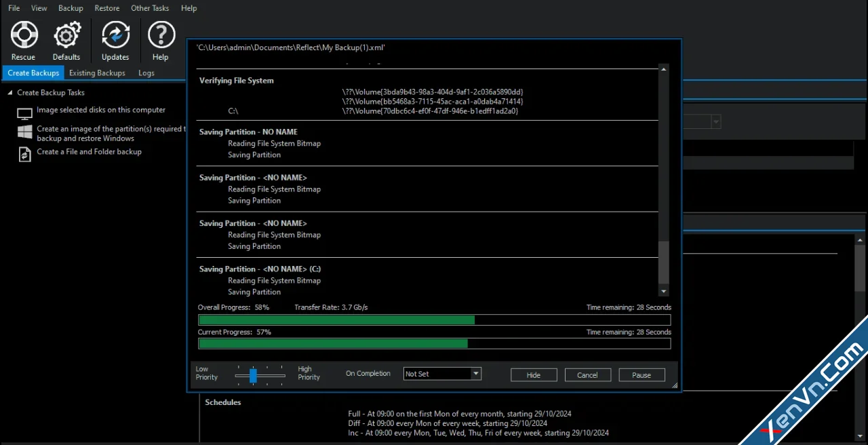Open the Help menu in the menu bar
Screen dimensions: 868x445
coord(189,8)
